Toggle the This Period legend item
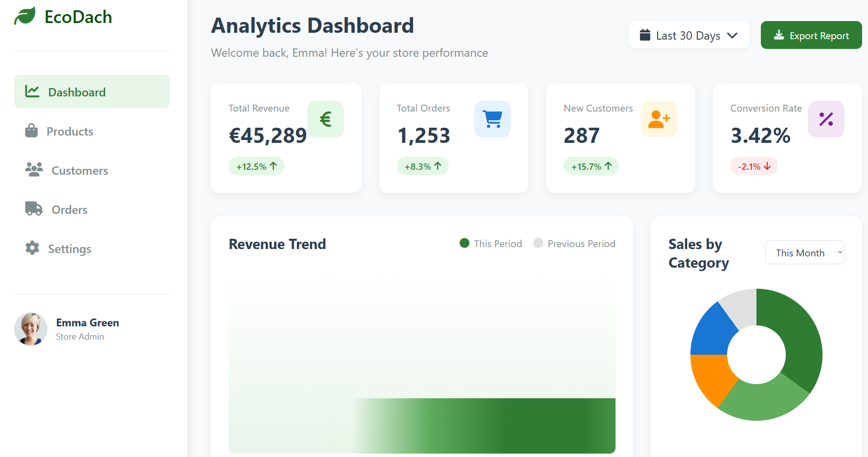This screenshot has height=457, width=868. point(491,244)
